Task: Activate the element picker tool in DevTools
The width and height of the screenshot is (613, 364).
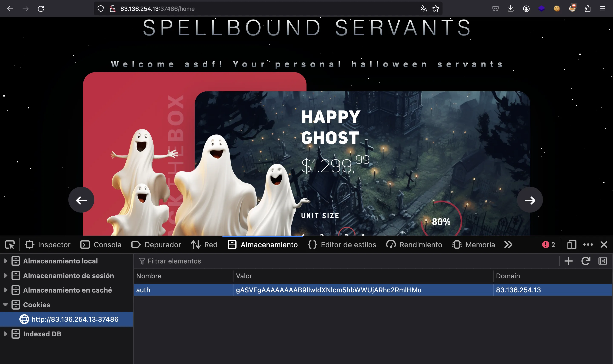Action: click(10, 245)
